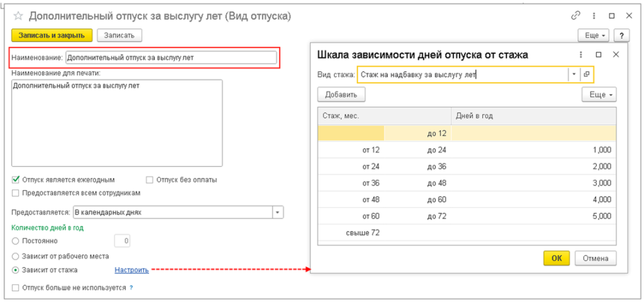Open the Еще menu in the main window
The image size is (644, 303).
point(594,35)
